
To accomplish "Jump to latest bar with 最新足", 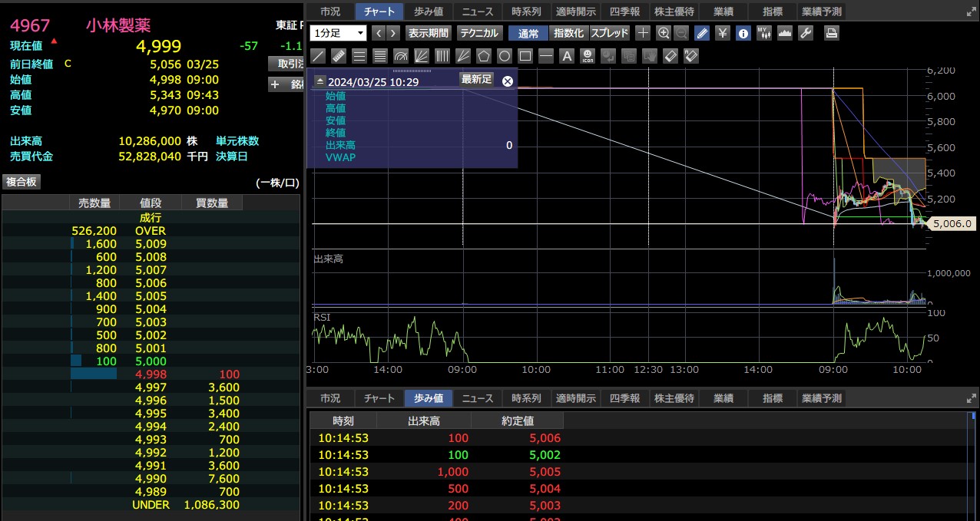I will 476,79.
